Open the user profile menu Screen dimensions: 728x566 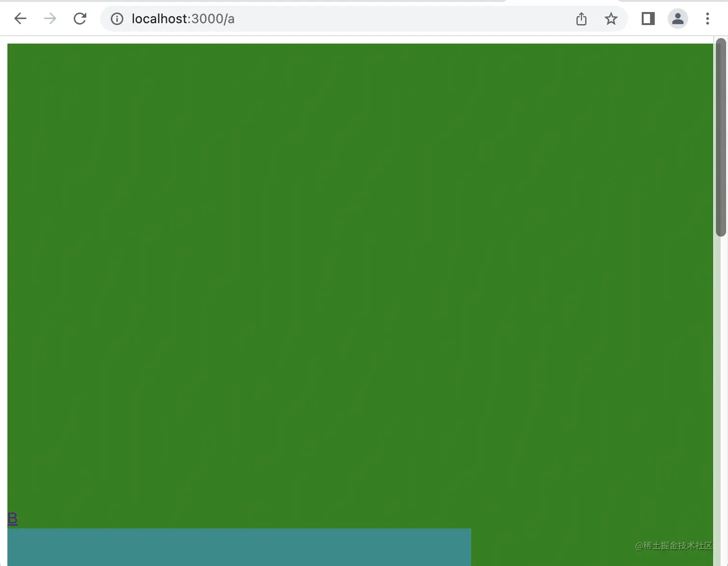click(678, 19)
